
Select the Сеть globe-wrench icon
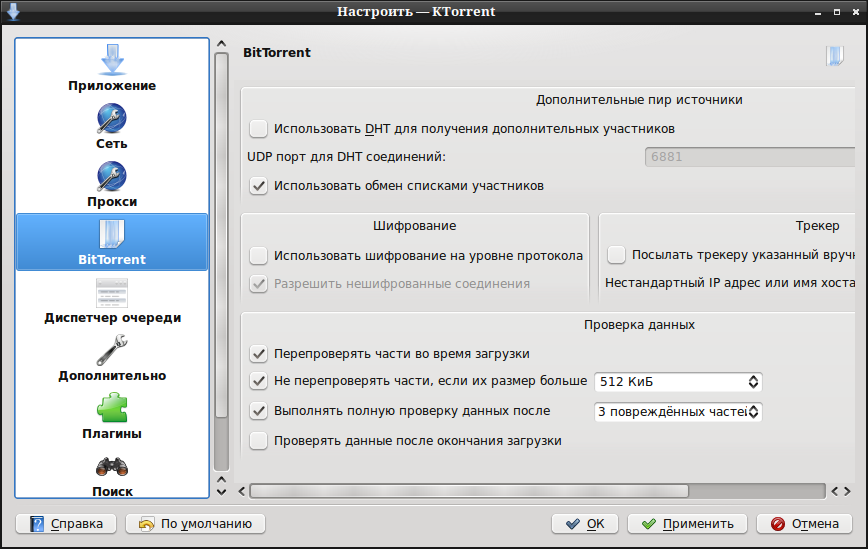click(x=112, y=118)
